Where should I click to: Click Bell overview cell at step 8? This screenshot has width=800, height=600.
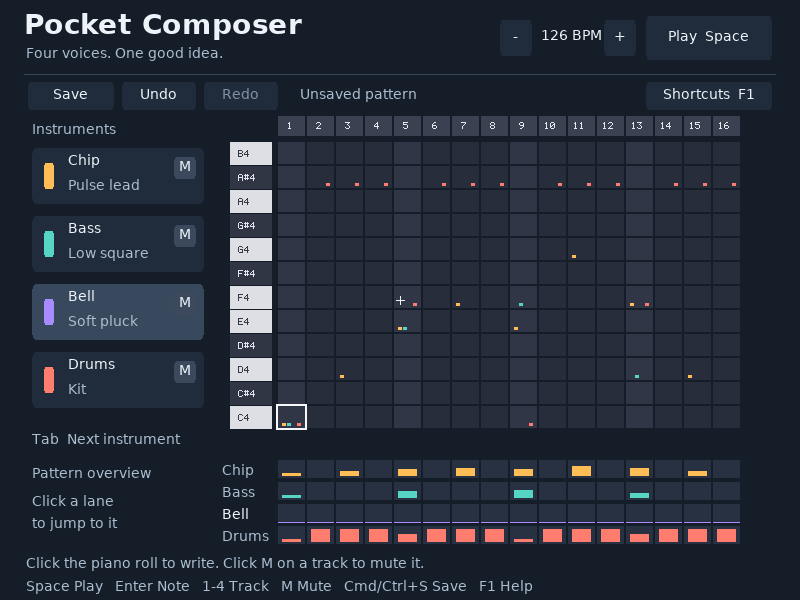pyautogui.click(x=494, y=513)
